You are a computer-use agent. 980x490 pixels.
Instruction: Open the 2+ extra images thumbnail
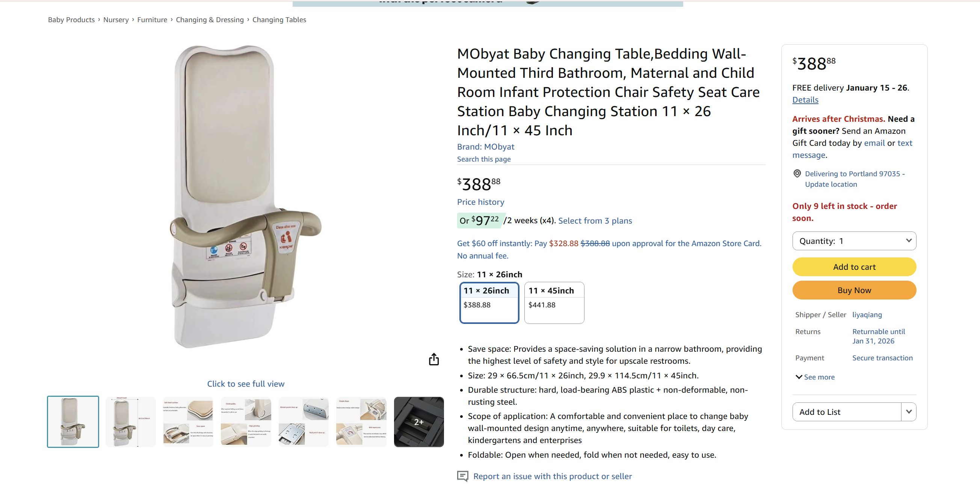pyautogui.click(x=419, y=422)
